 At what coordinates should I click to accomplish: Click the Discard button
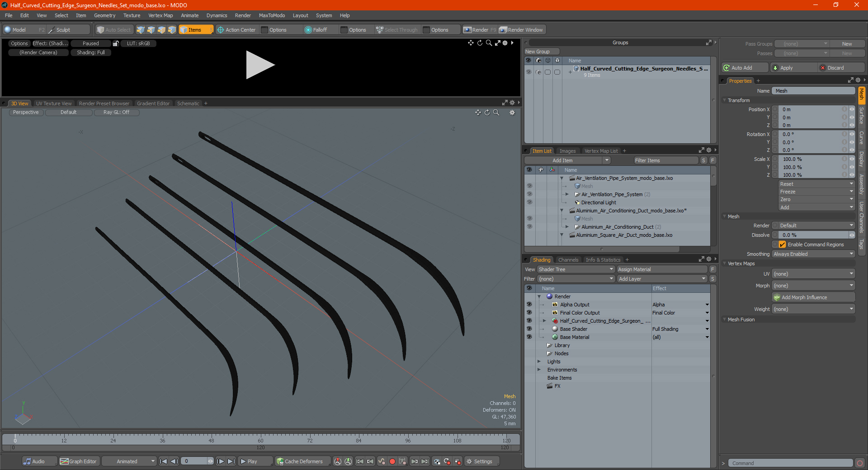841,68
